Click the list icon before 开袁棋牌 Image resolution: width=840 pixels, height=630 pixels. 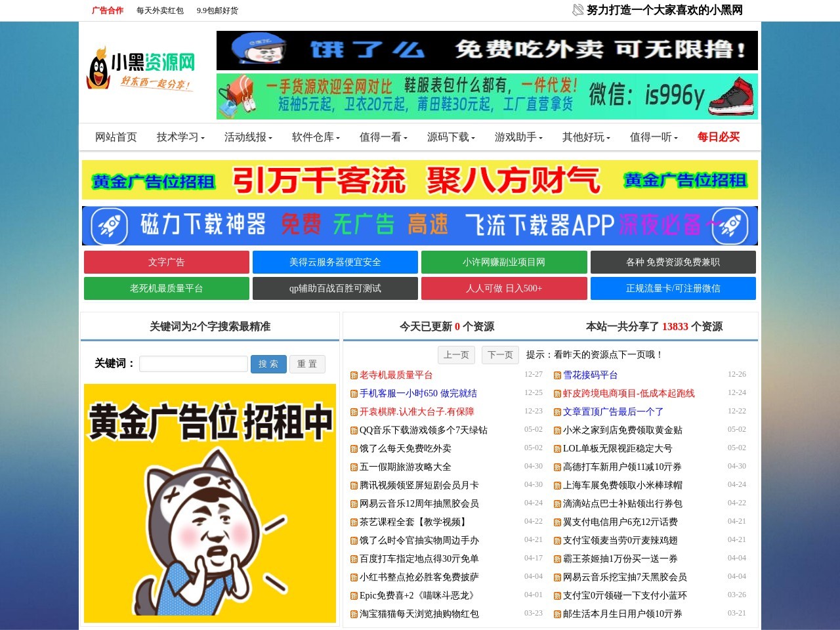point(354,412)
